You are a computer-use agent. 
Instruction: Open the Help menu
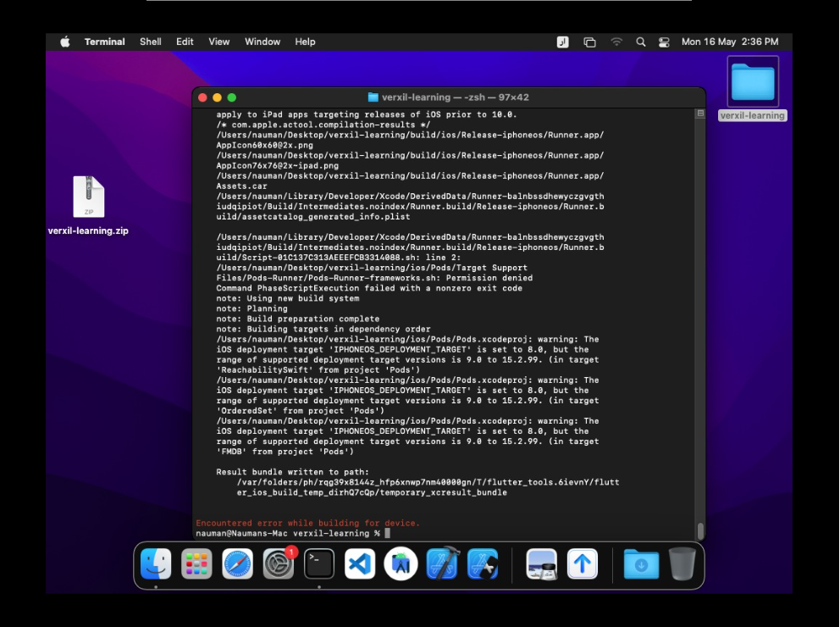point(305,42)
